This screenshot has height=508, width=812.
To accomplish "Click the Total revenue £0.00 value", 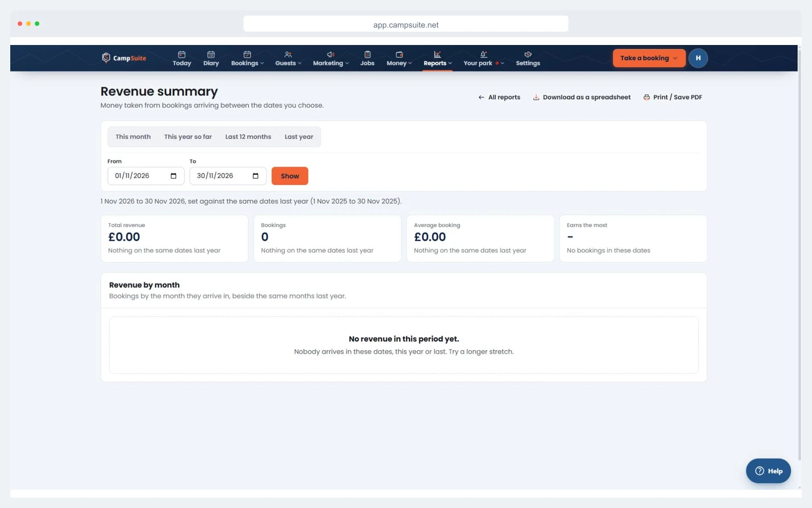I will (x=124, y=237).
